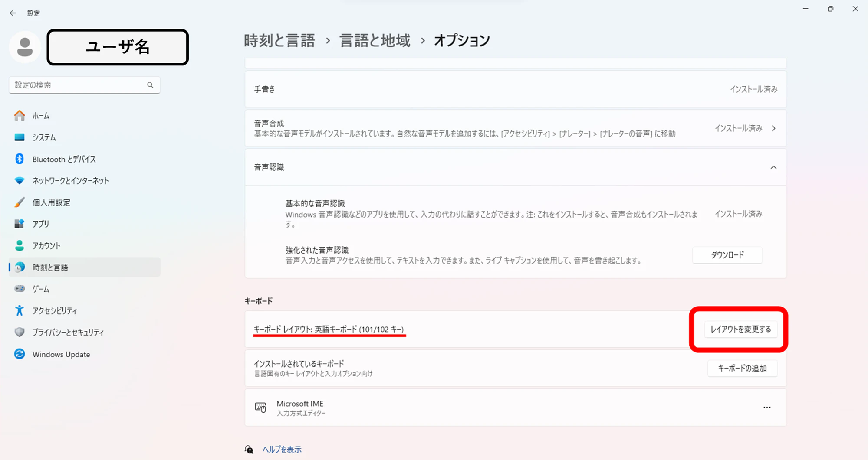Image resolution: width=868 pixels, height=460 pixels.
Task: Click the user profile avatar icon
Action: pyautogui.click(x=25, y=47)
